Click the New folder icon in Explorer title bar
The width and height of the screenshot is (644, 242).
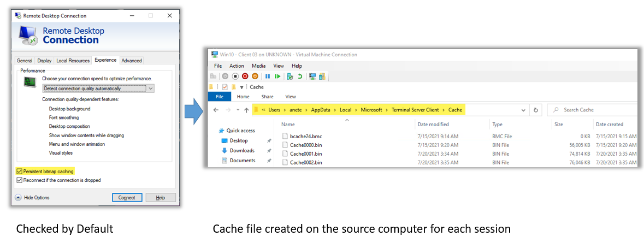(x=234, y=87)
